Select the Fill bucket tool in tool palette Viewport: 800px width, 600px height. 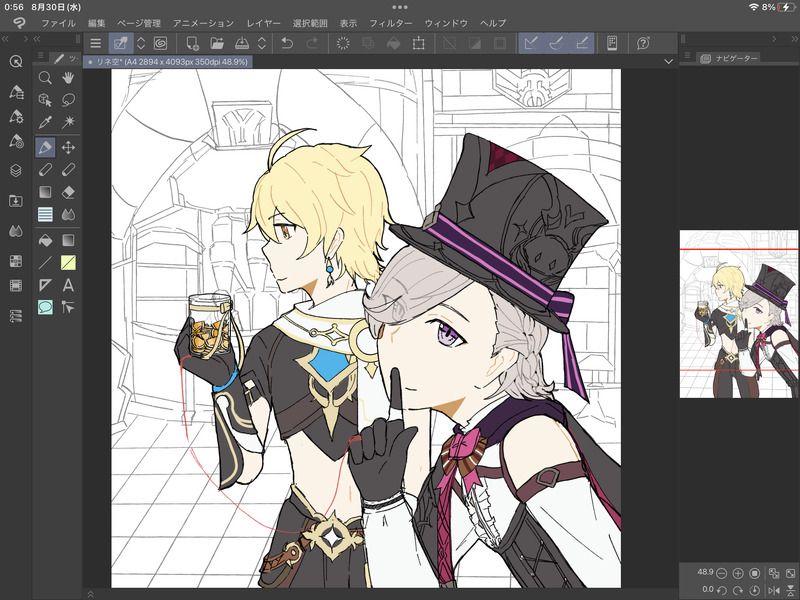(x=45, y=240)
